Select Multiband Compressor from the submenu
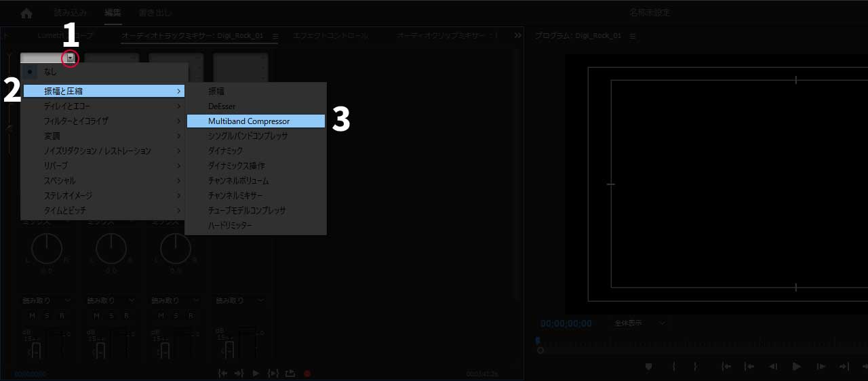Screen dimensions: 868x381 (249, 121)
